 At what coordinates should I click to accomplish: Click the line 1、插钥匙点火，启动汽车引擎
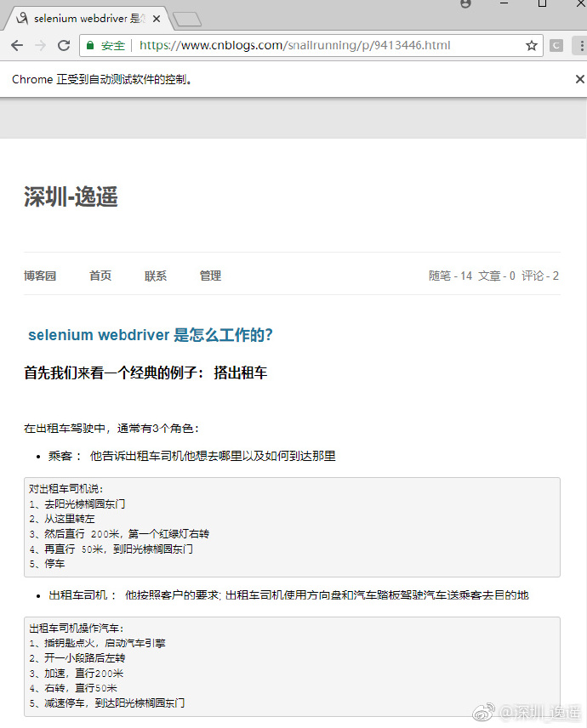[97, 643]
